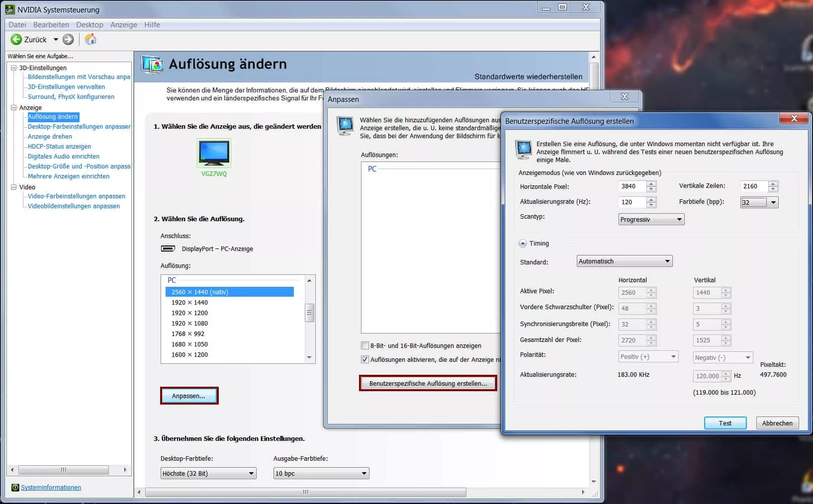813x504 pixels.
Task: Click the resolution list vertical scrollbar thumb
Action: (309, 313)
